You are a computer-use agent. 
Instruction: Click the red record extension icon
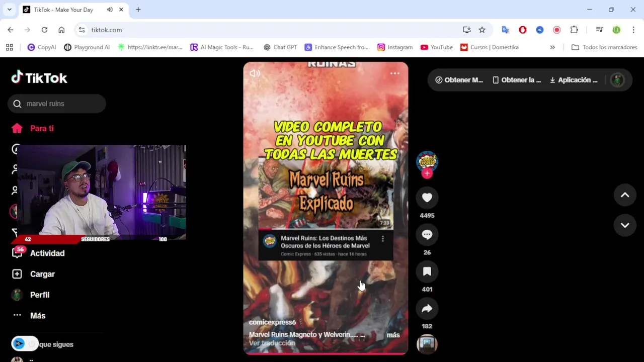tap(557, 30)
